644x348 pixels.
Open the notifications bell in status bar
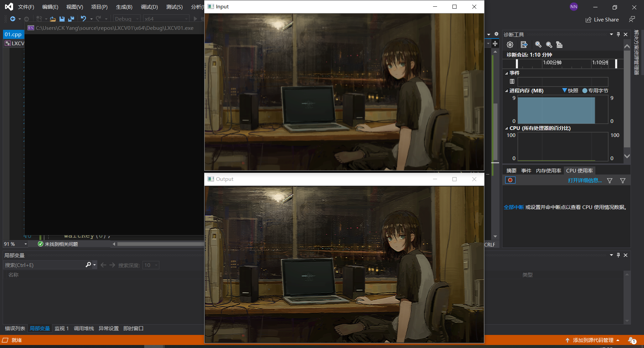tap(632, 340)
